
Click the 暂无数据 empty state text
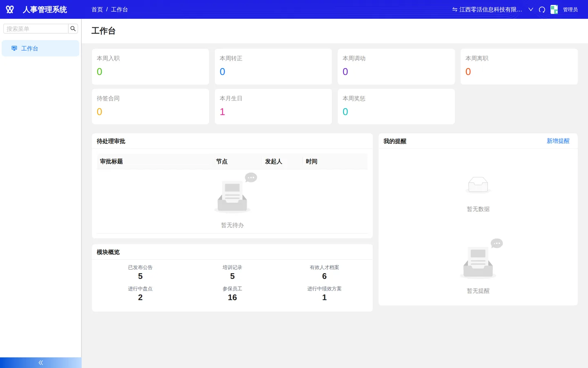(x=478, y=209)
